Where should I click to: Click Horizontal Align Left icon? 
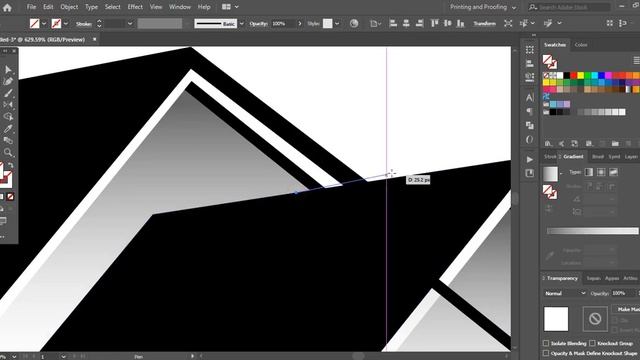[x=393, y=24]
